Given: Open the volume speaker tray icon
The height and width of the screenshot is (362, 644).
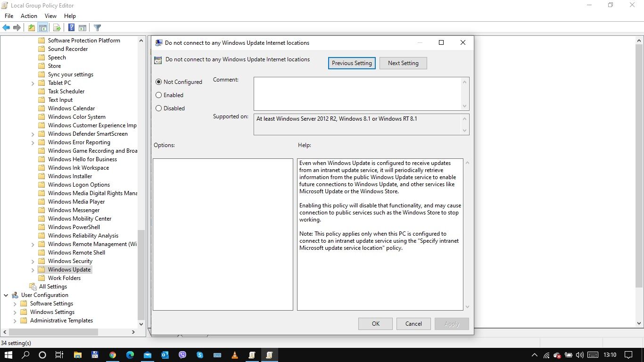Looking at the screenshot, I should click(x=580, y=355).
